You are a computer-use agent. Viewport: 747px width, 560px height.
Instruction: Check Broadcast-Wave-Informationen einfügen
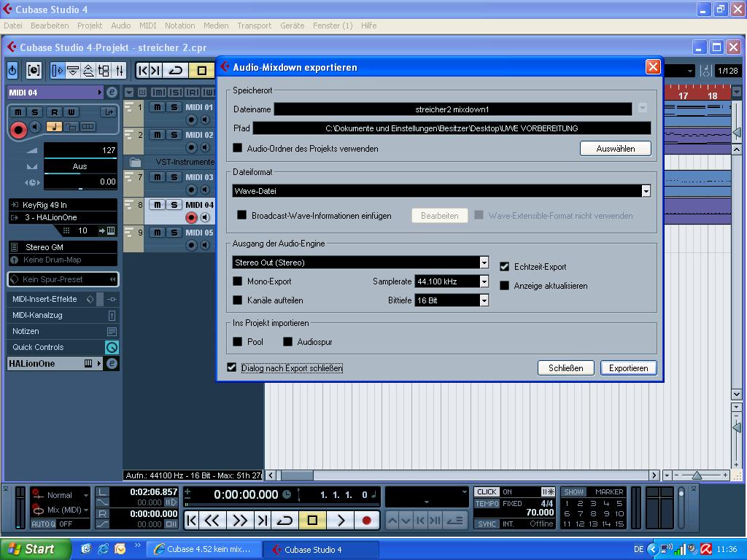pos(241,215)
